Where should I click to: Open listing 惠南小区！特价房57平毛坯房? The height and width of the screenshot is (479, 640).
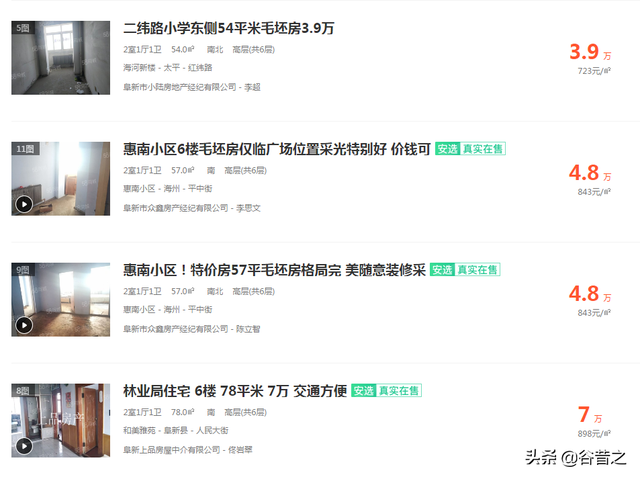[274, 270]
